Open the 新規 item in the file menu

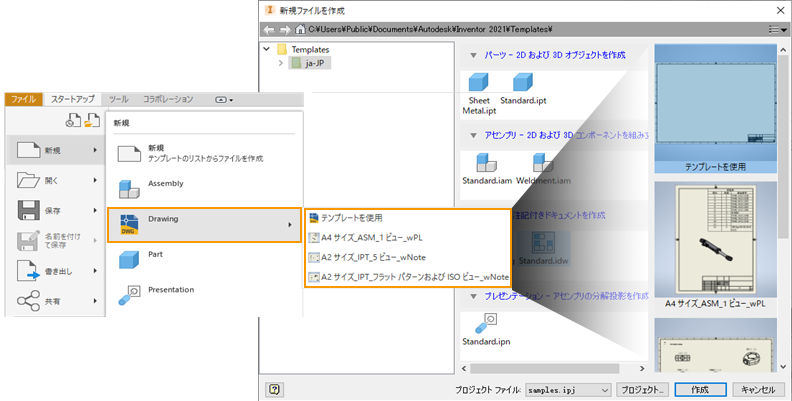(56, 150)
